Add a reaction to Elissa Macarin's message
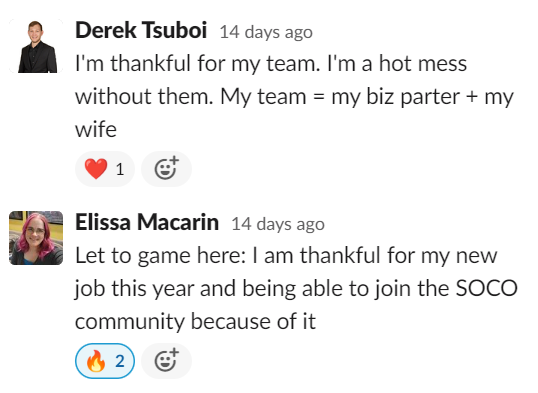Image resolution: width=538 pixels, height=393 pixels. [x=166, y=361]
